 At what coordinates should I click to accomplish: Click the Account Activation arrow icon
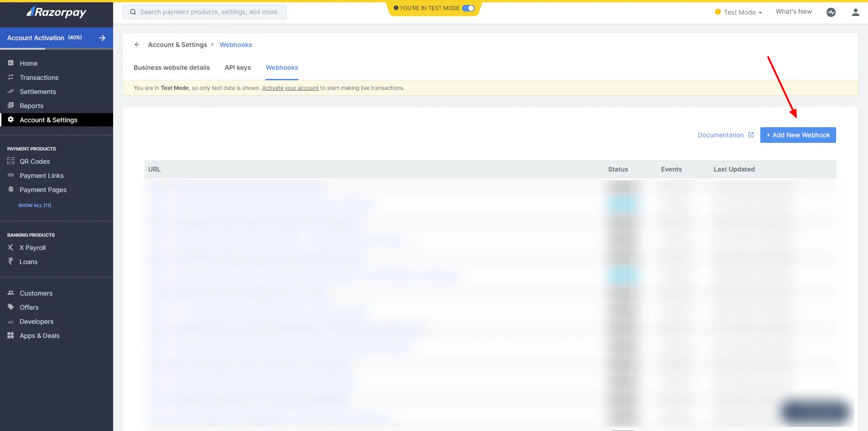102,38
